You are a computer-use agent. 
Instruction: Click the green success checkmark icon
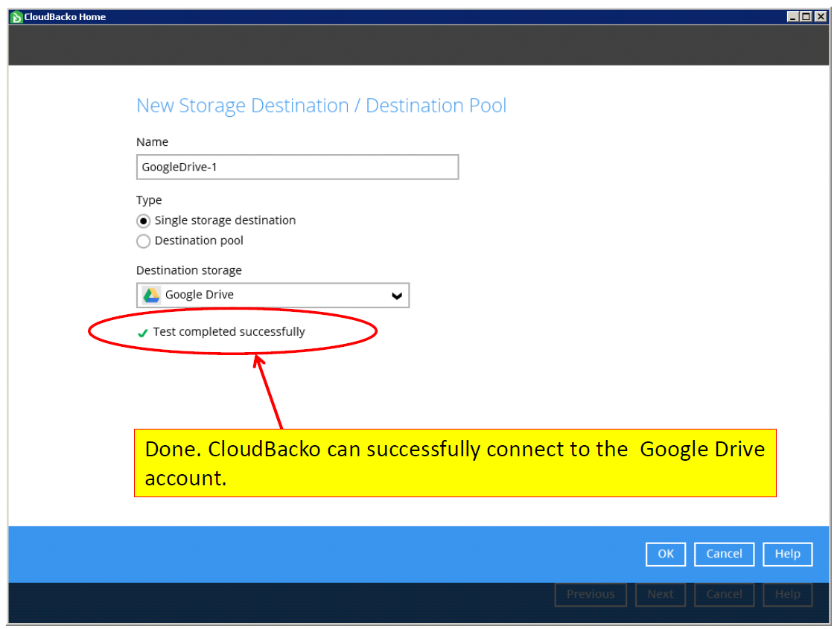[x=142, y=333]
